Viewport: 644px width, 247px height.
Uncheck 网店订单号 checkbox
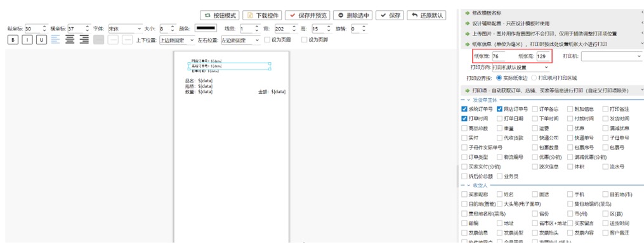[x=499, y=109]
